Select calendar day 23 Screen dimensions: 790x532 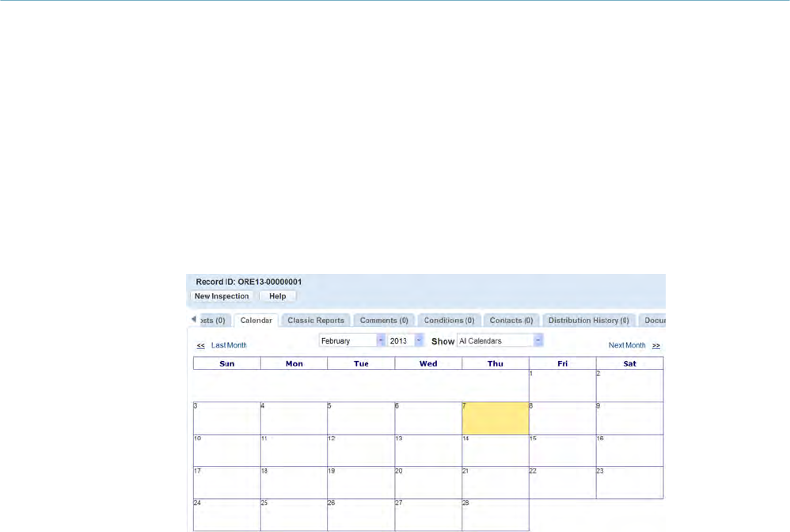pyautogui.click(x=630, y=483)
